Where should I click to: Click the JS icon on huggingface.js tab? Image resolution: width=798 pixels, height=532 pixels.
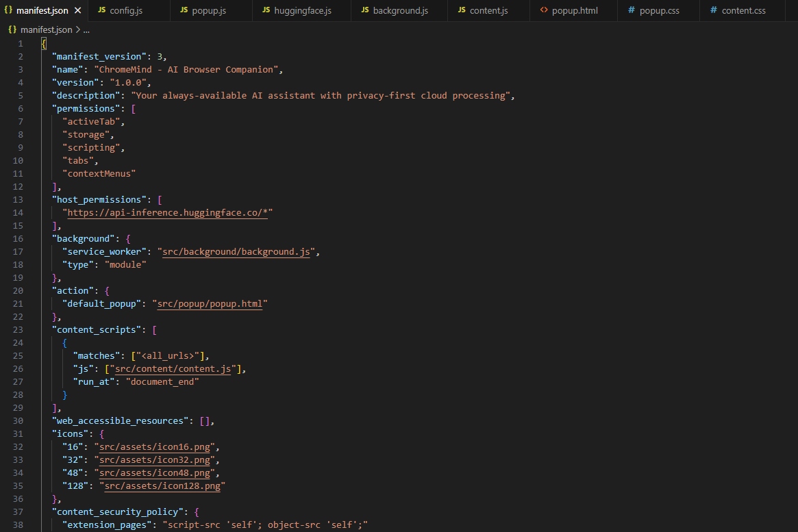click(x=266, y=10)
